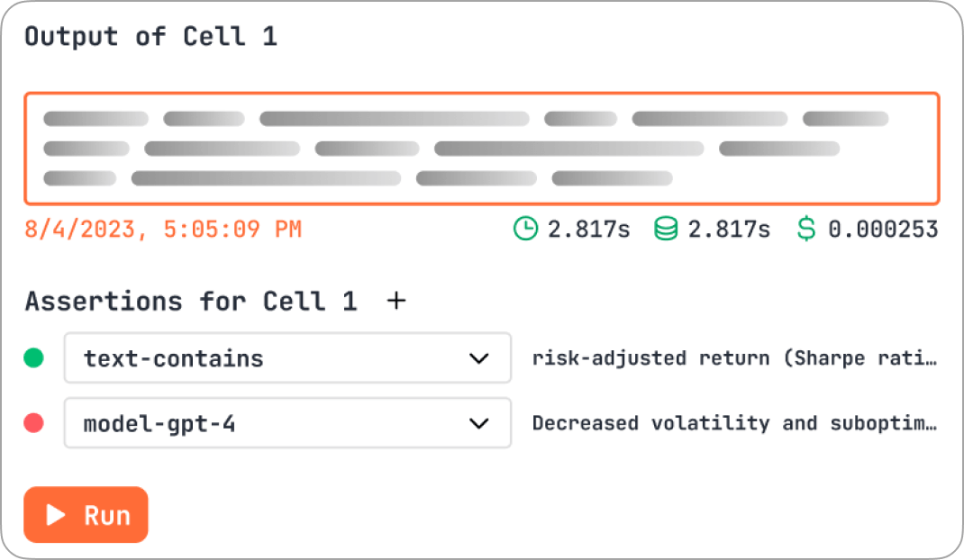Click the clock latency icon
964x560 pixels.
coord(524,230)
